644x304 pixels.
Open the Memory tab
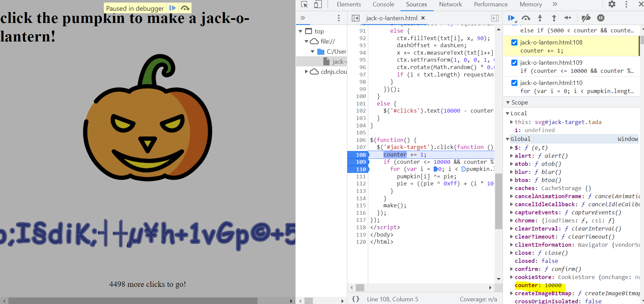click(x=531, y=4)
